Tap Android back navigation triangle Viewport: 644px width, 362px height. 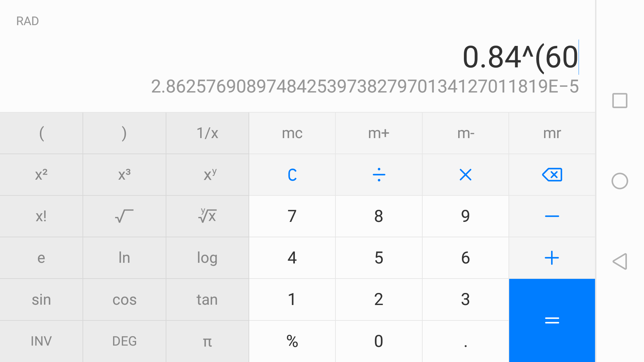[620, 261]
